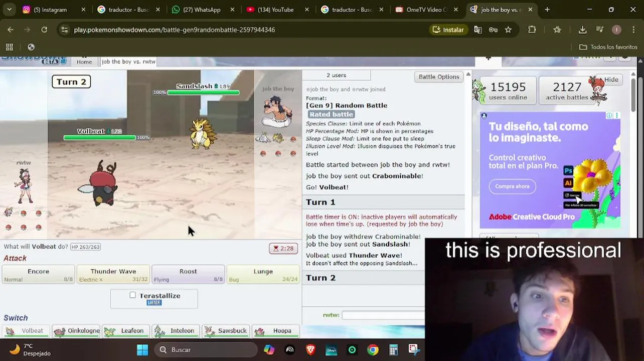Open the Chrome three-dot menu

click(x=633, y=30)
